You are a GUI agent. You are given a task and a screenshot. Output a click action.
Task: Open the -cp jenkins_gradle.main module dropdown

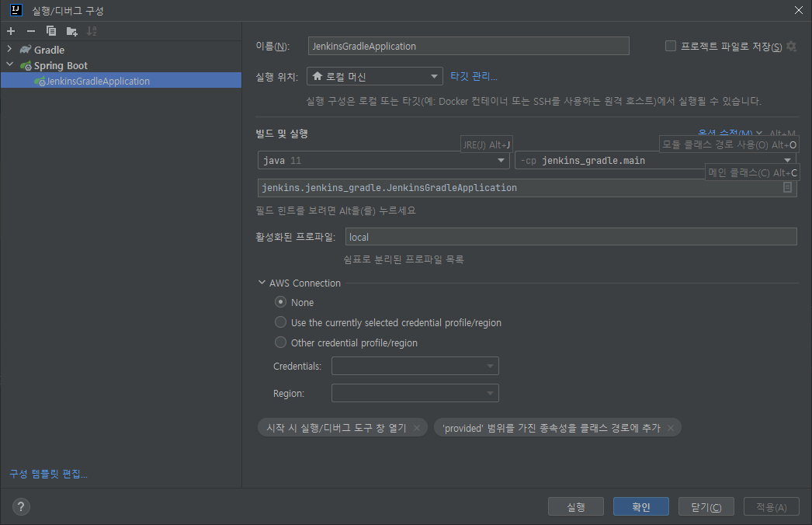click(656, 160)
